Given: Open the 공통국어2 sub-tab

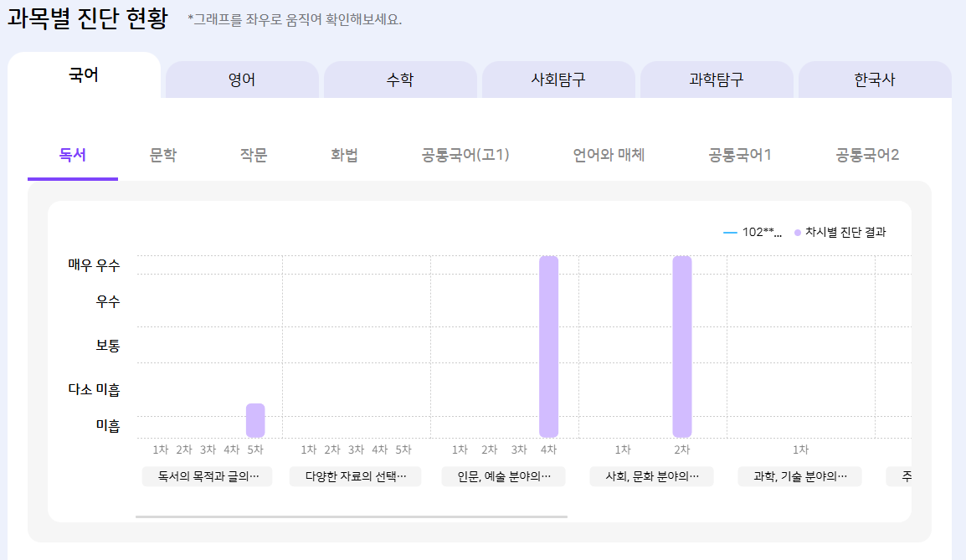Looking at the screenshot, I should 867,155.
